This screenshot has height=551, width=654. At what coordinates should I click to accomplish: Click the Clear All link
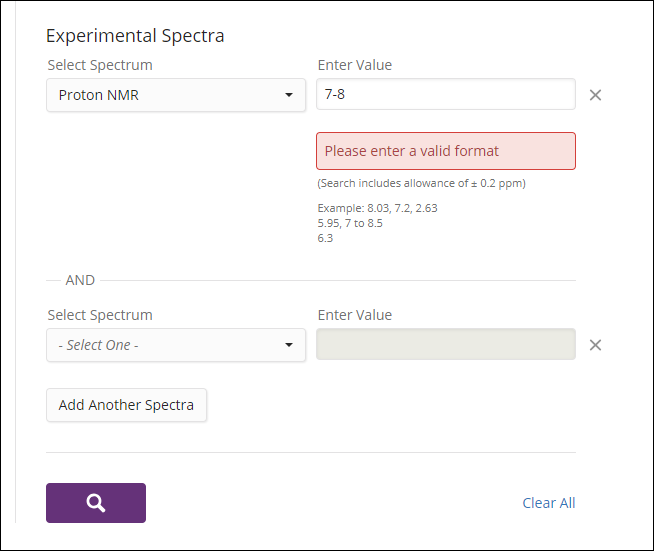click(x=548, y=503)
